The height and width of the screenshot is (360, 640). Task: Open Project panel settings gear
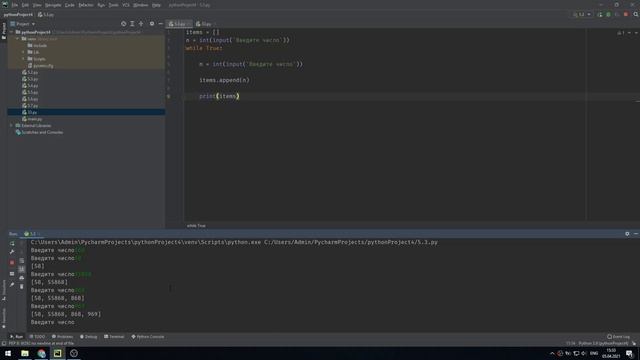[x=152, y=24]
